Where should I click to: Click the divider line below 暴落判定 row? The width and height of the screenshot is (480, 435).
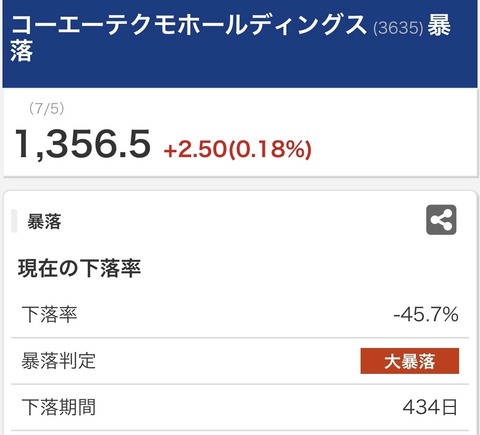pos(240,384)
